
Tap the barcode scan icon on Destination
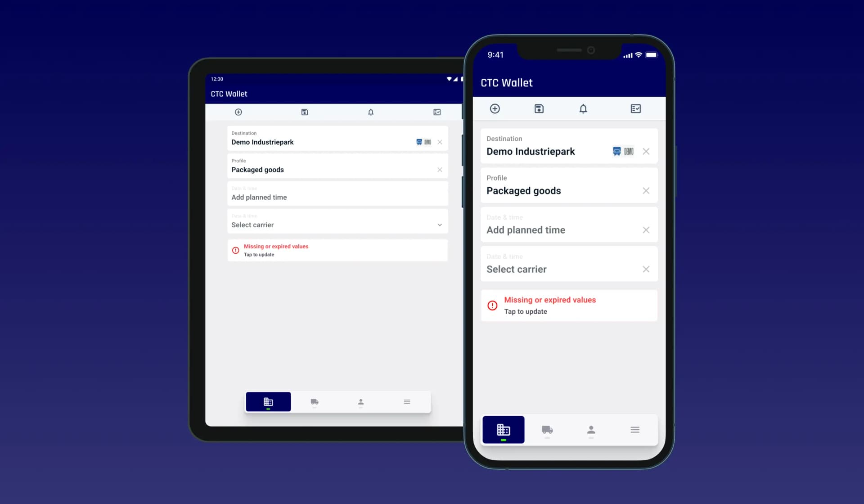(629, 151)
